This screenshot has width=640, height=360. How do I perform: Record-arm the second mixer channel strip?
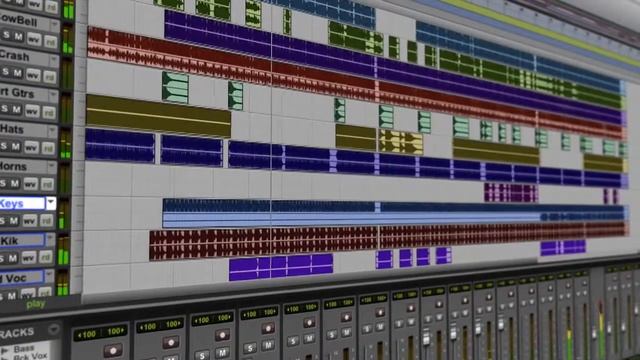click(171, 342)
